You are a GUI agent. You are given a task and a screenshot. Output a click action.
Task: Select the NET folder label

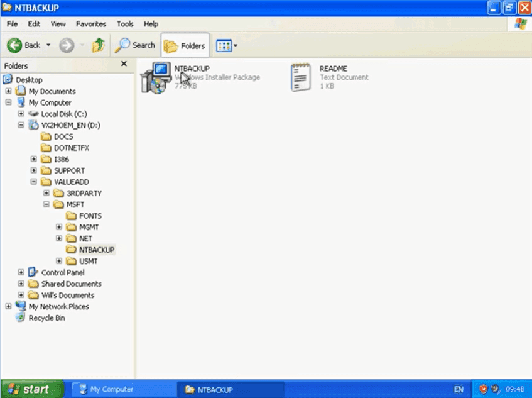(x=85, y=238)
